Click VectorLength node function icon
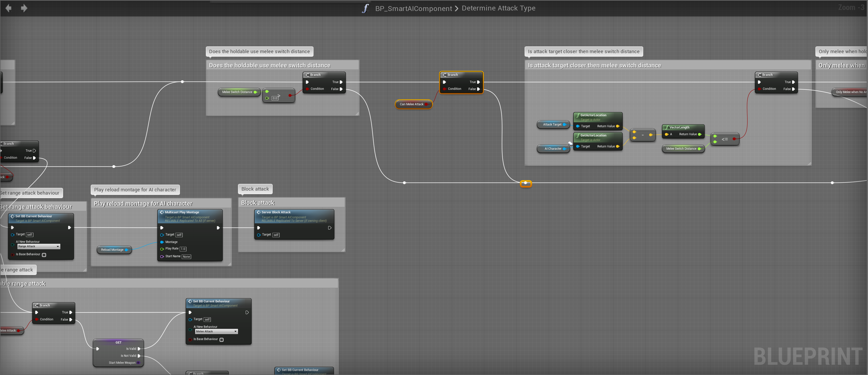The image size is (868, 375). coord(666,127)
